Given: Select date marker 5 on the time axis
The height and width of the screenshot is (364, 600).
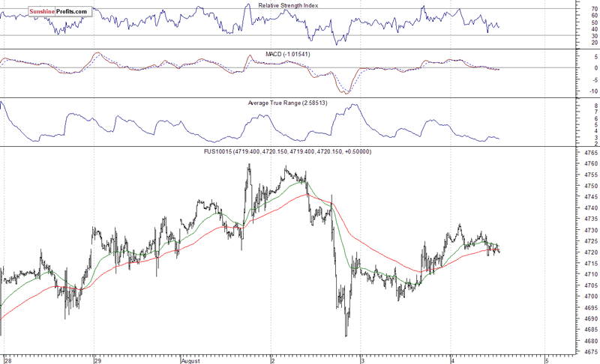Looking at the screenshot, I should (548, 360).
